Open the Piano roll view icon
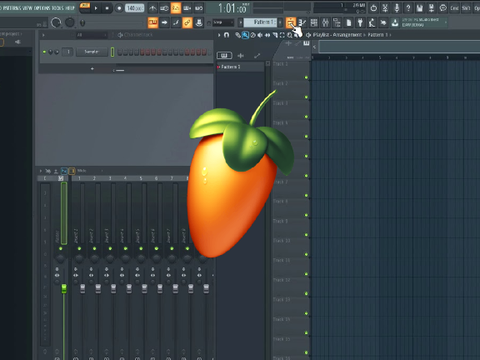This screenshot has width=480, height=360. pyautogui.click(x=302, y=23)
